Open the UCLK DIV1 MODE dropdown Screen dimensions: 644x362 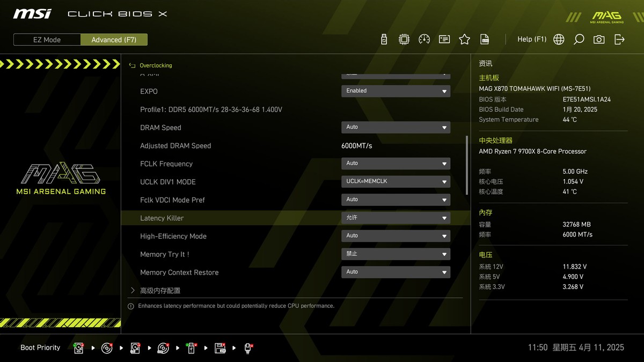pos(396,181)
